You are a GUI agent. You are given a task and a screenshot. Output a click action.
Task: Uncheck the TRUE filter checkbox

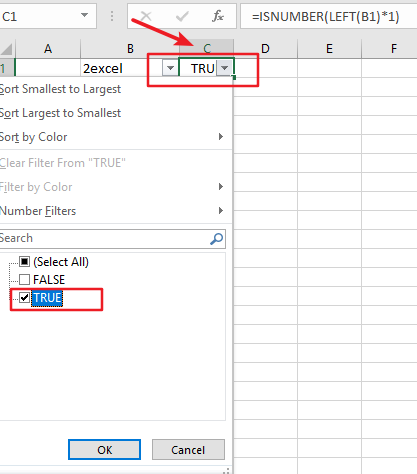pyautogui.click(x=25, y=297)
